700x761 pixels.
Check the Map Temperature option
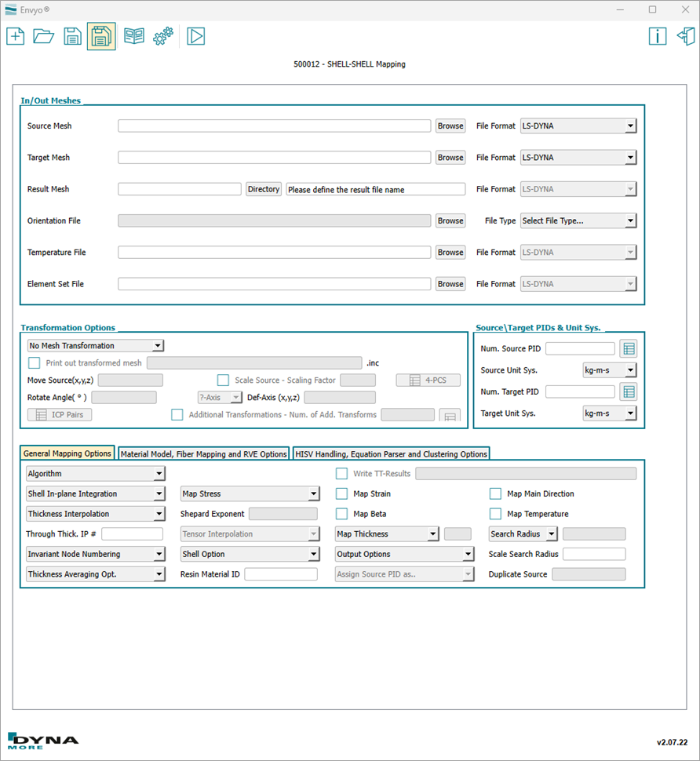[495, 514]
